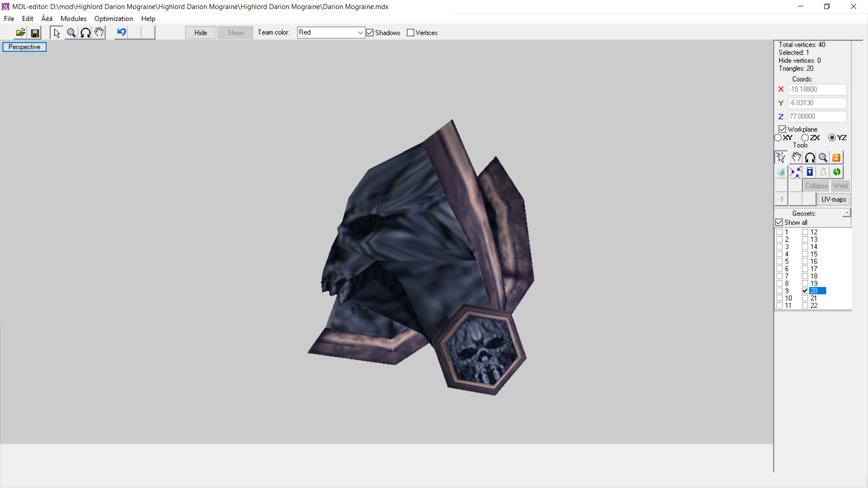Check geoset 22 checkbox
This screenshot has width=868, height=488.
805,305
